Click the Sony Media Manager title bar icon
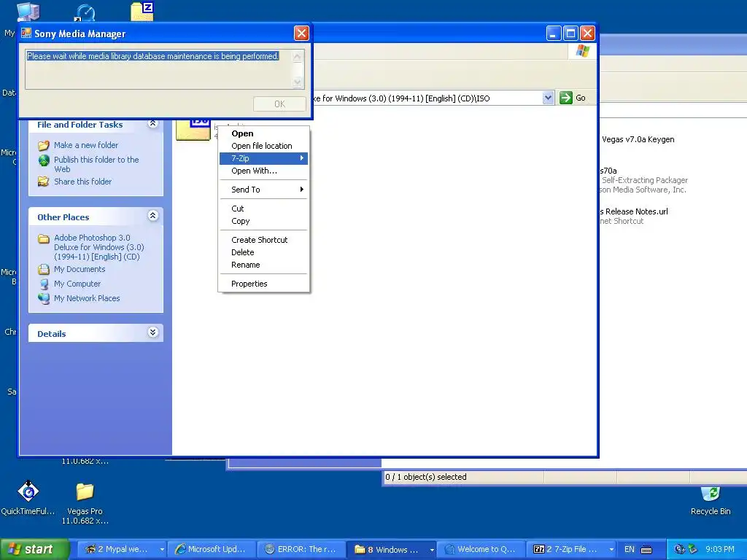 pyautogui.click(x=26, y=34)
